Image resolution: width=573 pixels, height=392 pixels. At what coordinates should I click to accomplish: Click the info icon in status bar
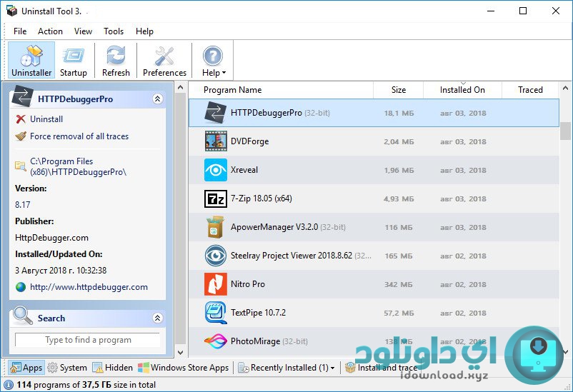(9, 385)
